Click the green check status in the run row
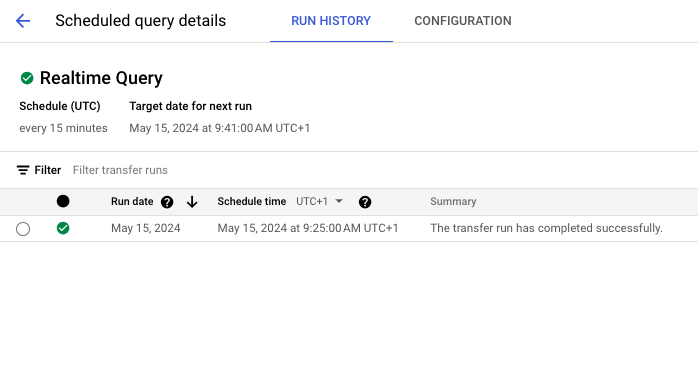 coord(63,228)
